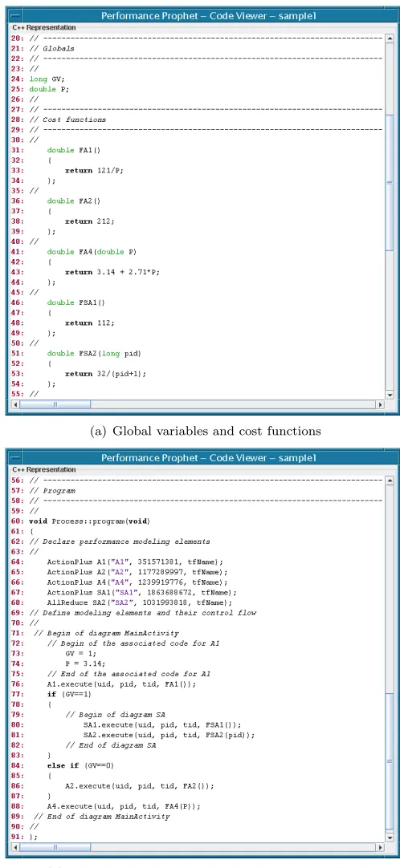Click the scroll-down arrow in the cost functions window
Image resolution: width=400 pixels, height=868 pixels.
390,395
